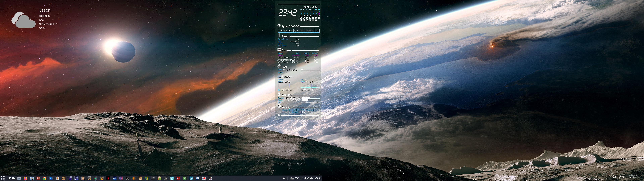The height and width of the screenshot is (181, 644).
Task: Open Google Chrome
Action: 44,178
